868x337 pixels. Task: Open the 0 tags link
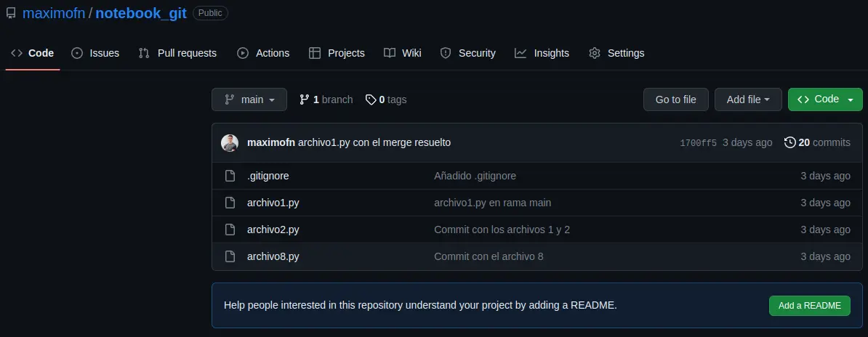[x=386, y=100]
